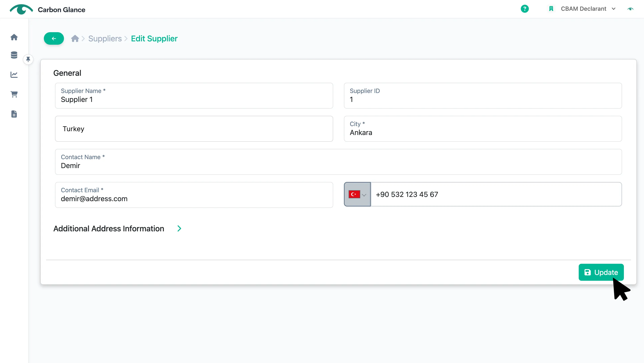Open the chart analytics icon in the sidebar
This screenshot has width=644, height=363.
click(x=14, y=74)
